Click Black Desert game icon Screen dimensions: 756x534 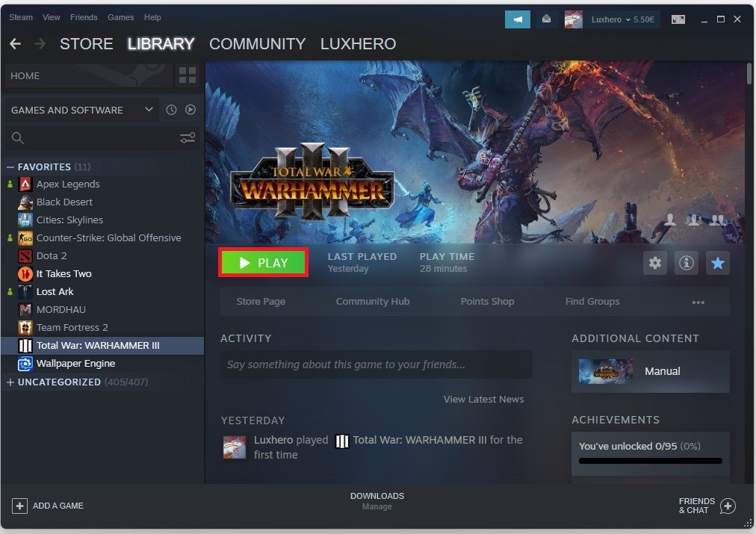pos(25,202)
